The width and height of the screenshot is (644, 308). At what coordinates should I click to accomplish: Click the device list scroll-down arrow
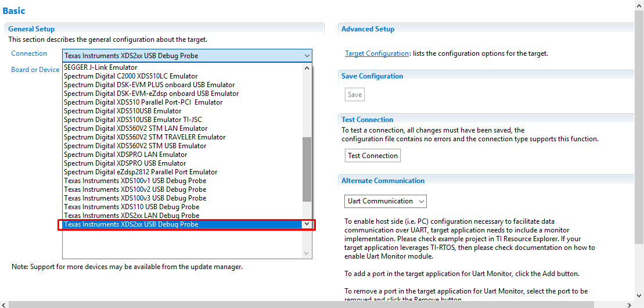pyautogui.click(x=307, y=253)
